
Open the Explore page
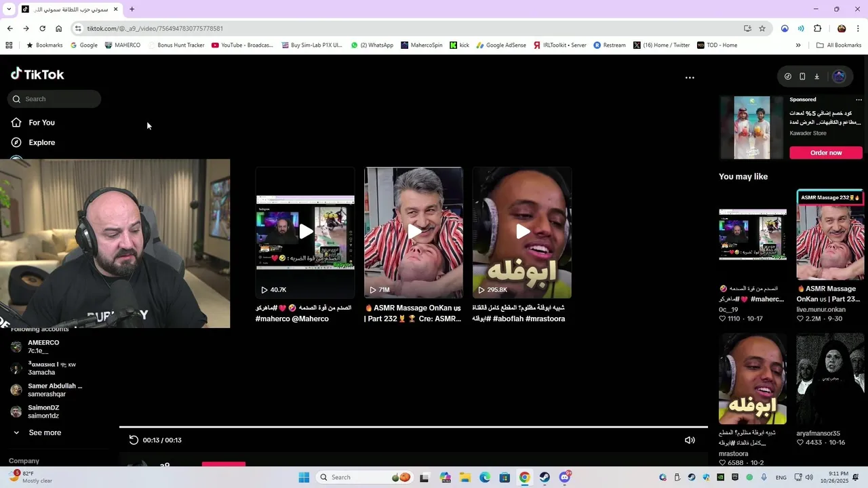click(33, 142)
